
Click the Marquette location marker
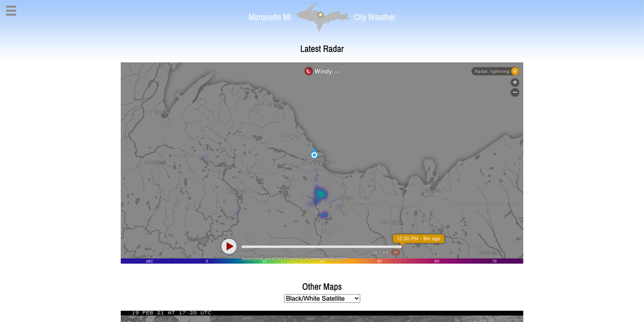(314, 155)
